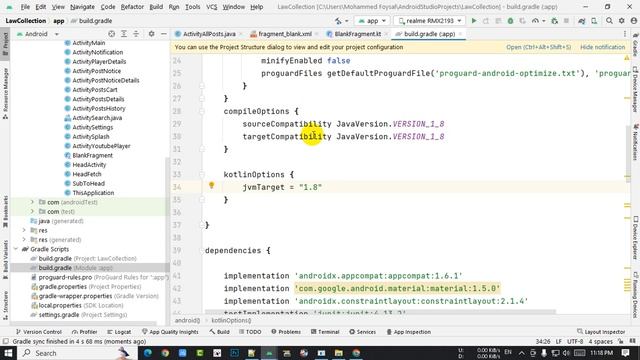
Task: Open the Problems tool window
Action: [286, 332]
